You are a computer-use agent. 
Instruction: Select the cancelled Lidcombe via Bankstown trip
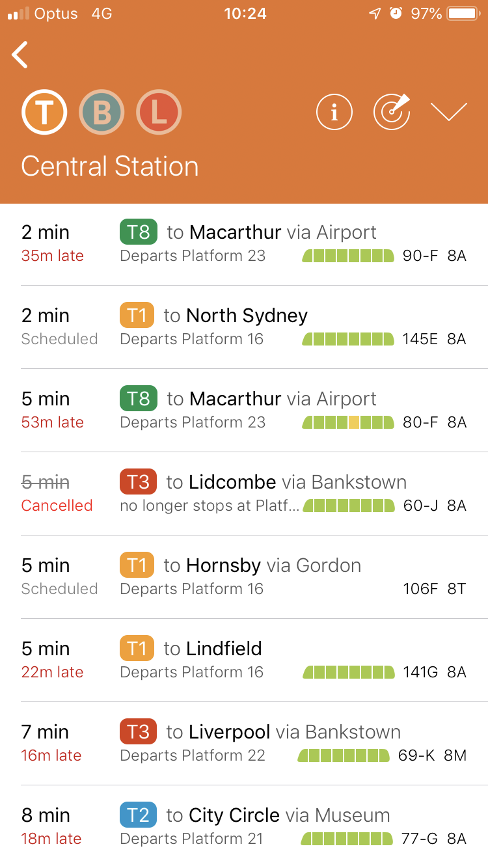click(244, 494)
